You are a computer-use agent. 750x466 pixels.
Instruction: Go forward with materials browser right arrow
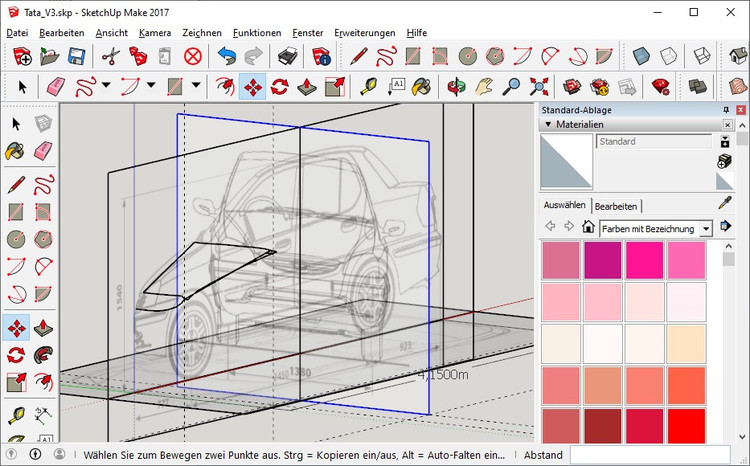[x=569, y=226]
